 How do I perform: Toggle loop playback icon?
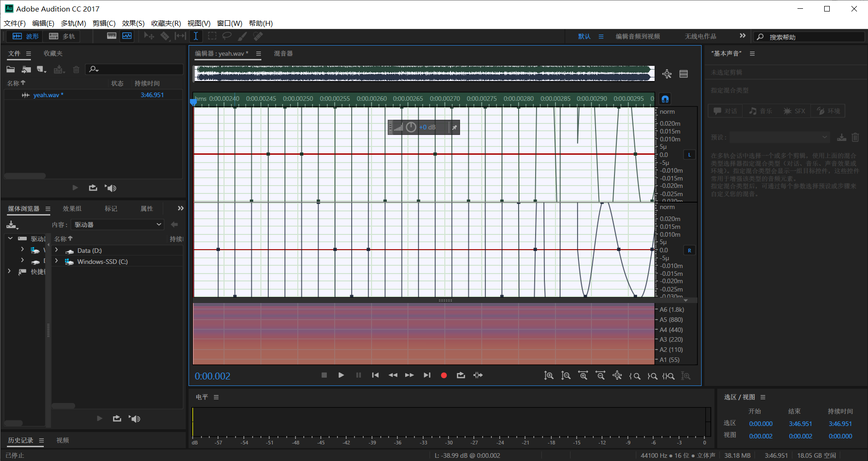[x=461, y=375]
